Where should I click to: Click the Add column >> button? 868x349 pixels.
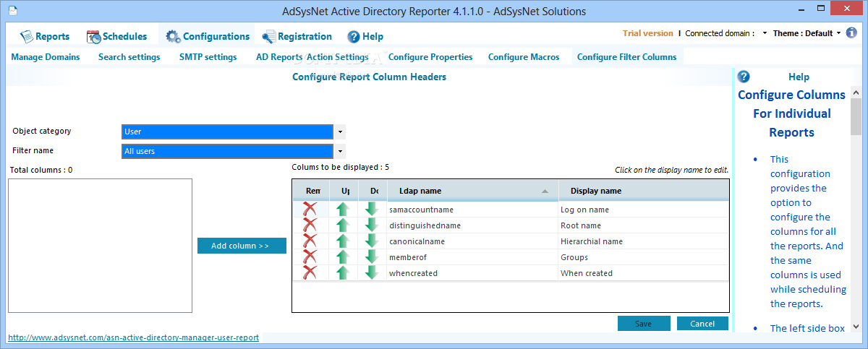tap(242, 246)
